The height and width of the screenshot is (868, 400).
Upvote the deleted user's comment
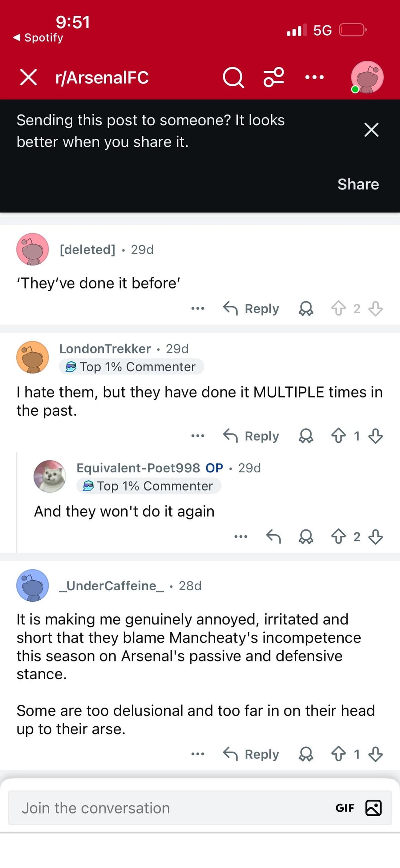pyautogui.click(x=338, y=308)
